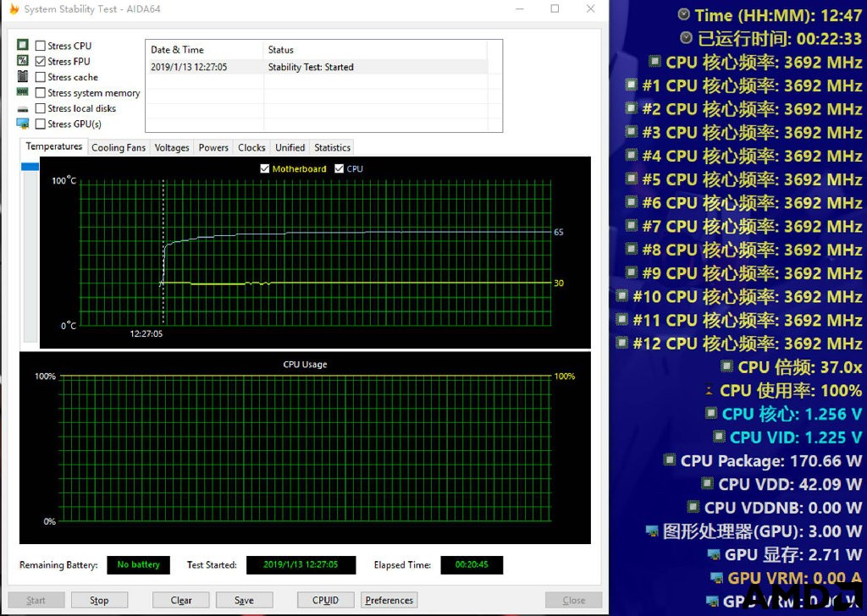The image size is (867, 616).
Task: Click the GPU icon beside GPU 显存
Action: pos(714,554)
